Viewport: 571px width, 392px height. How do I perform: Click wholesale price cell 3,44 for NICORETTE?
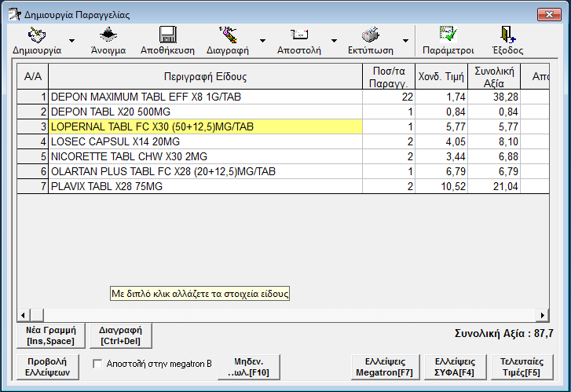pos(441,156)
